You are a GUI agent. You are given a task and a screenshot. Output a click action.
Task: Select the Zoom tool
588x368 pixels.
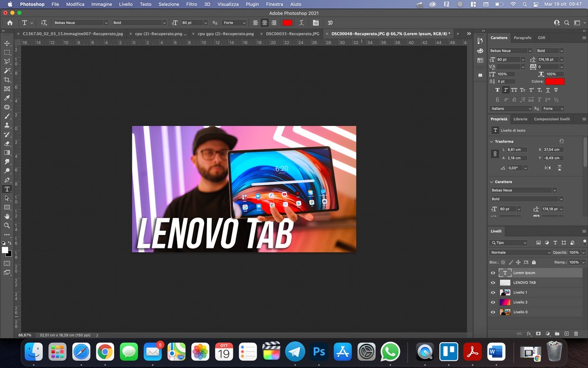(6, 226)
